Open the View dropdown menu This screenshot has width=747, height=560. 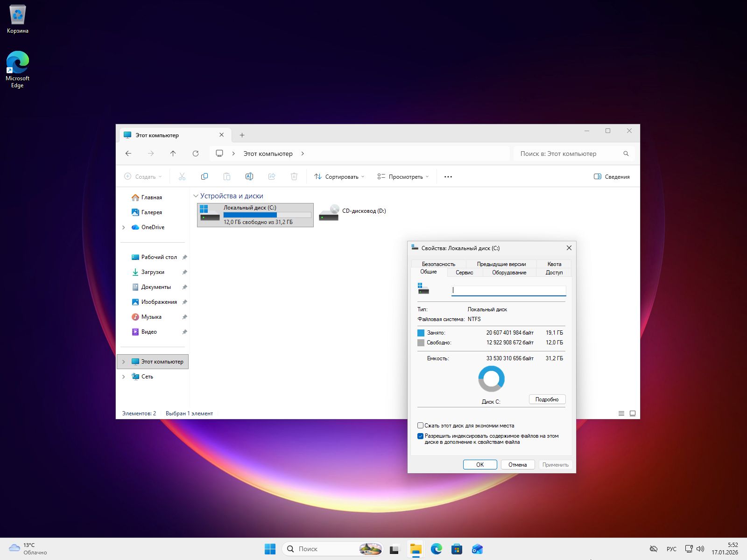[403, 177]
